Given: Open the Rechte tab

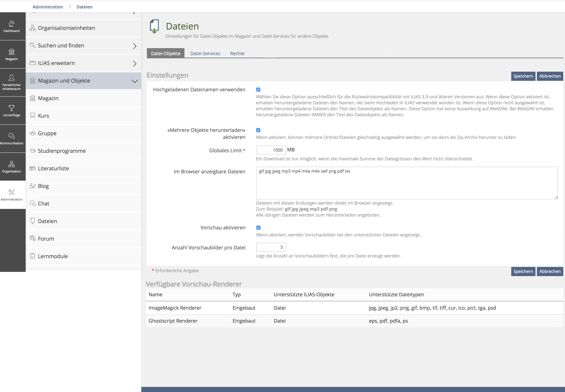Looking at the screenshot, I should (237, 54).
